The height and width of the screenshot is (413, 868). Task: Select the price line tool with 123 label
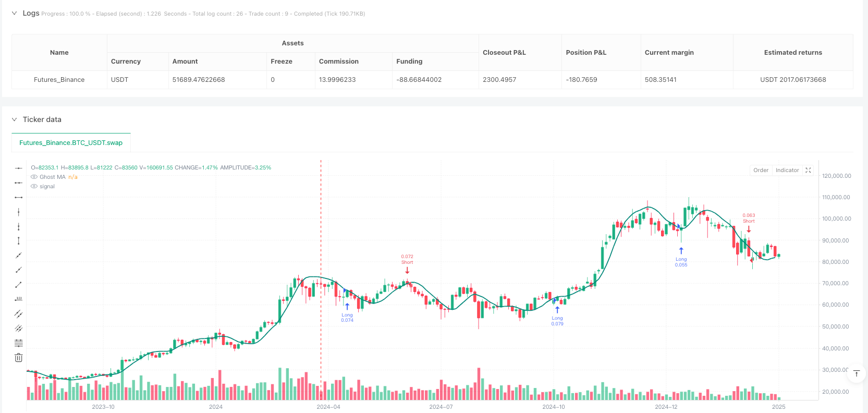[x=19, y=299]
